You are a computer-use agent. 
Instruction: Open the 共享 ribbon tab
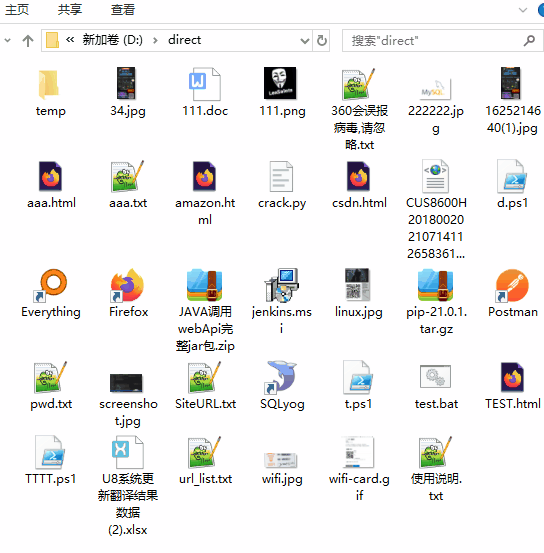point(70,10)
